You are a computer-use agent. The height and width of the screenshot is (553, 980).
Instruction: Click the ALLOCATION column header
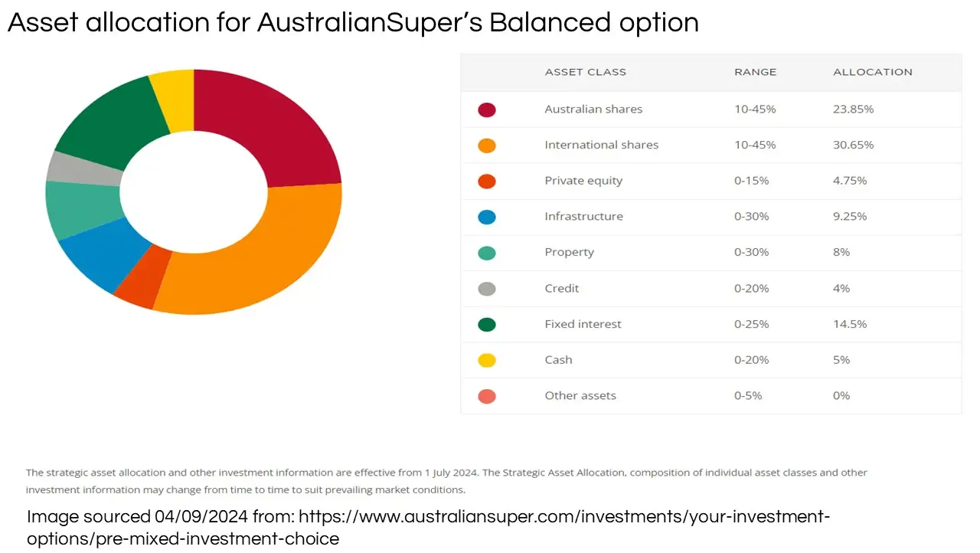click(x=872, y=72)
